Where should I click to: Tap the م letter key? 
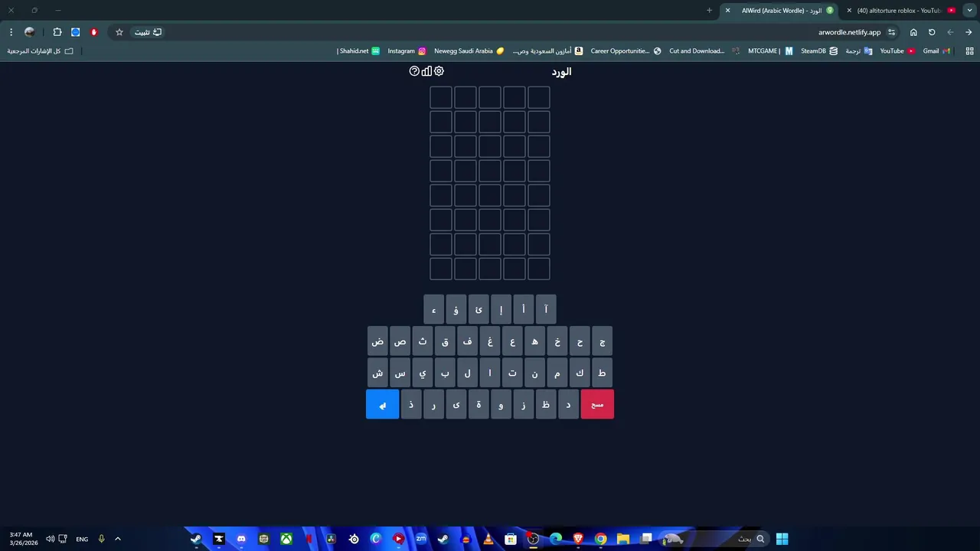coord(557,373)
